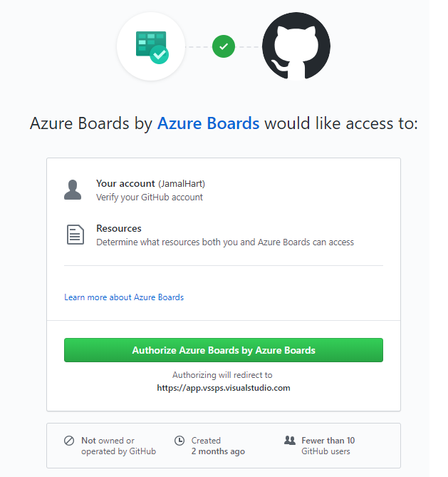Screen dimensions: 448x477
Task: Click the app.vssps.visualstudio.com redirect URL
Action: (x=224, y=389)
